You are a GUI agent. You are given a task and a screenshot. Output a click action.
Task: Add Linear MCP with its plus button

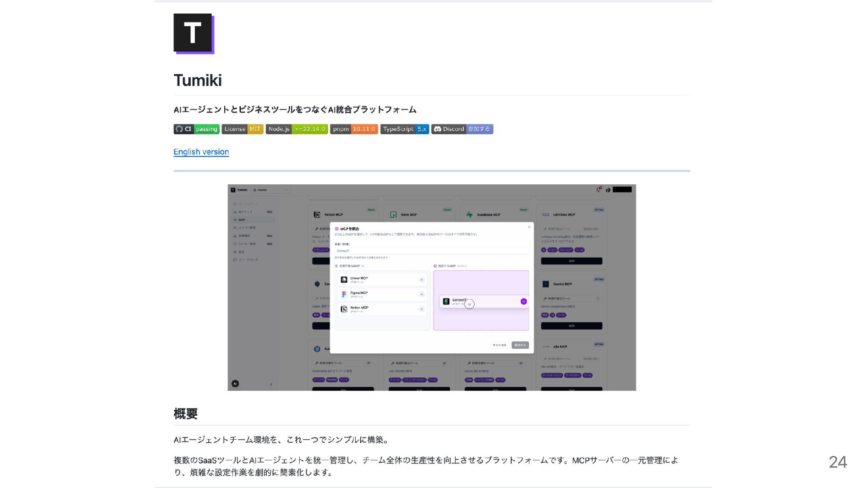pyautogui.click(x=421, y=280)
